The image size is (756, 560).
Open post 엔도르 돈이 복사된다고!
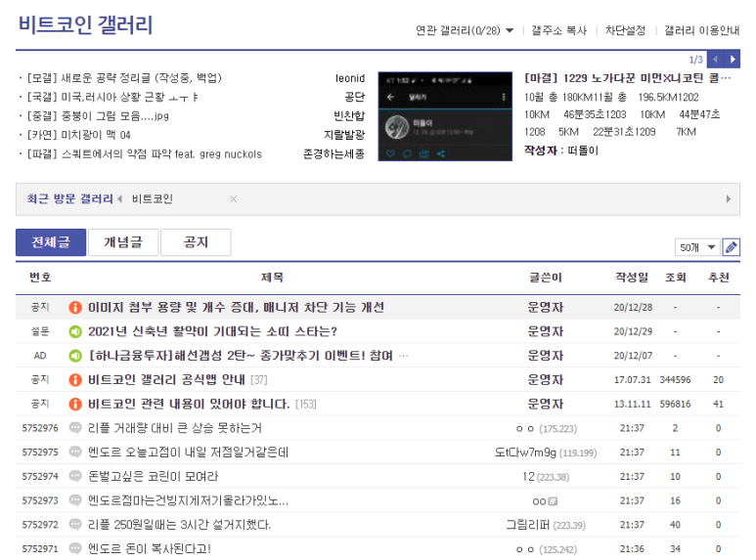[150, 548]
